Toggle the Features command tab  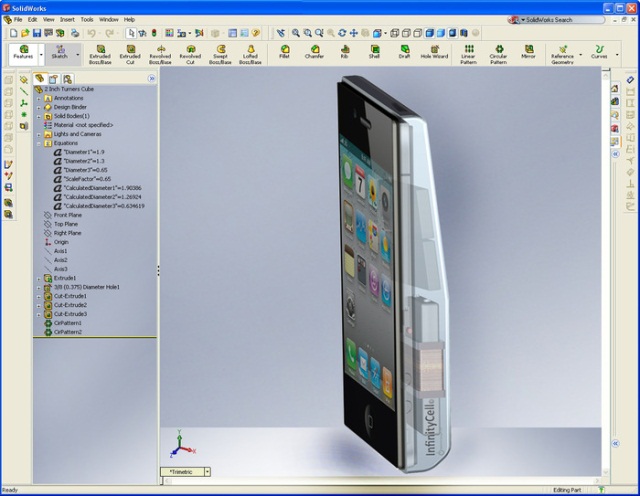coord(23,52)
